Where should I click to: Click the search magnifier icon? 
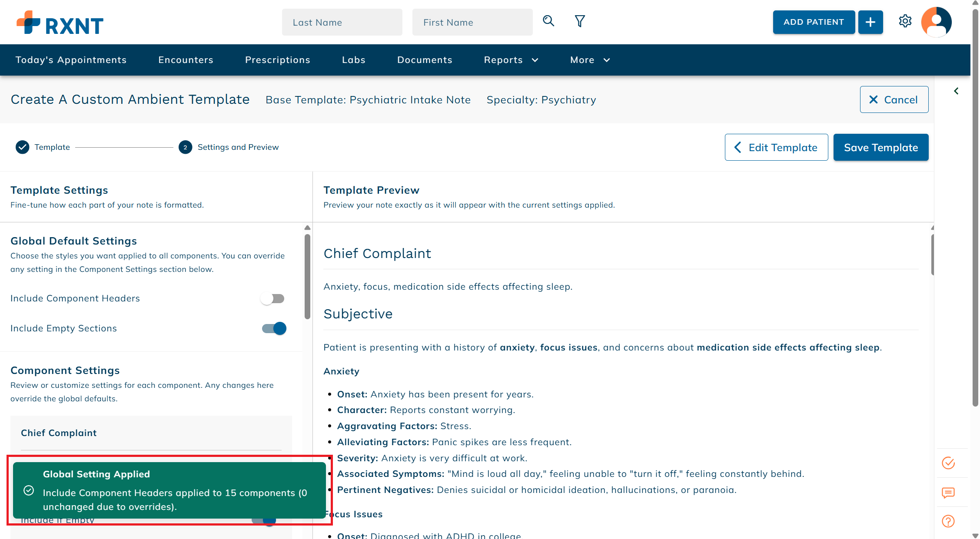548,21
